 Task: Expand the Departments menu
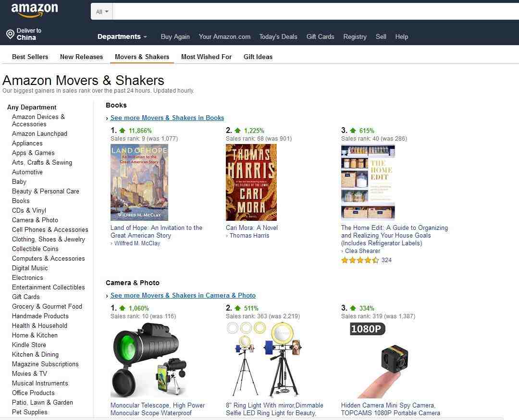(x=122, y=36)
